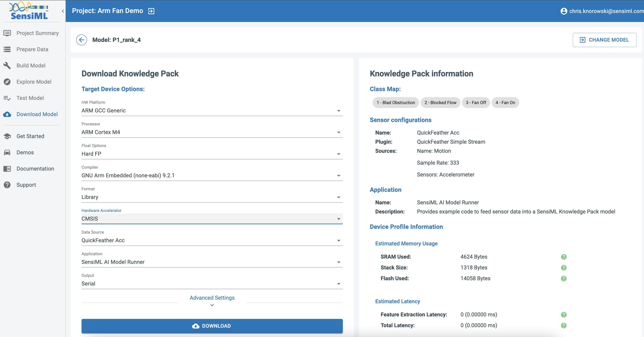Click the Sensors: Accelerometer text
This screenshot has width=644, height=337.
(446, 175)
